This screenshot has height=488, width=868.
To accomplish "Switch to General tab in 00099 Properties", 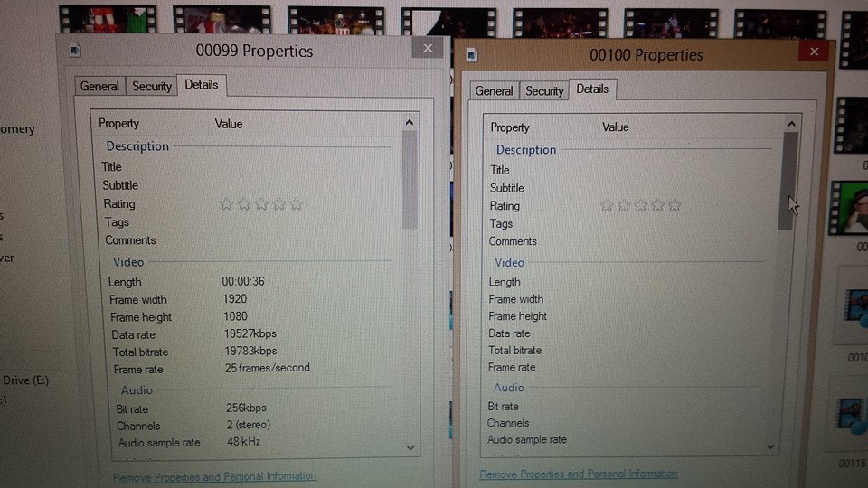I will coord(99,87).
